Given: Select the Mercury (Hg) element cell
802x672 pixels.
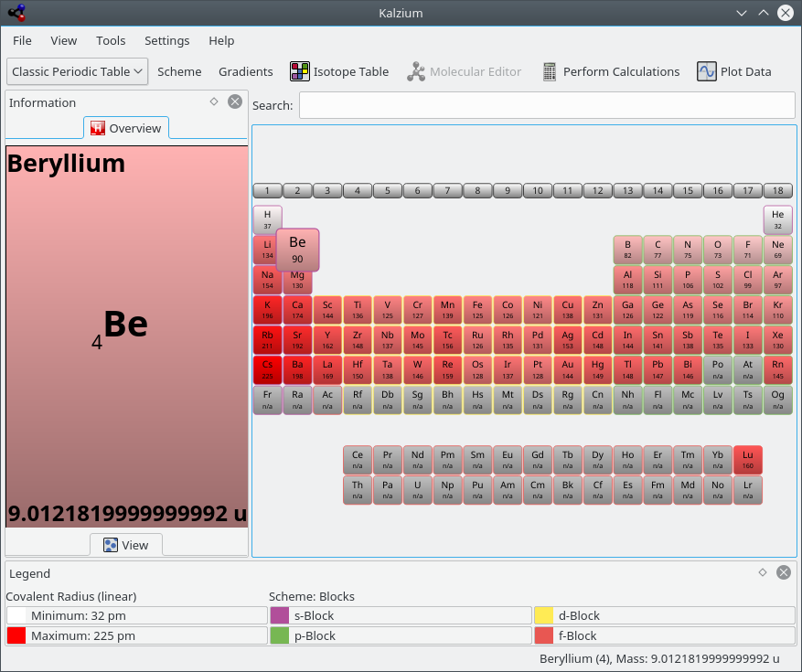Looking at the screenshot, I should click(597, 369).
